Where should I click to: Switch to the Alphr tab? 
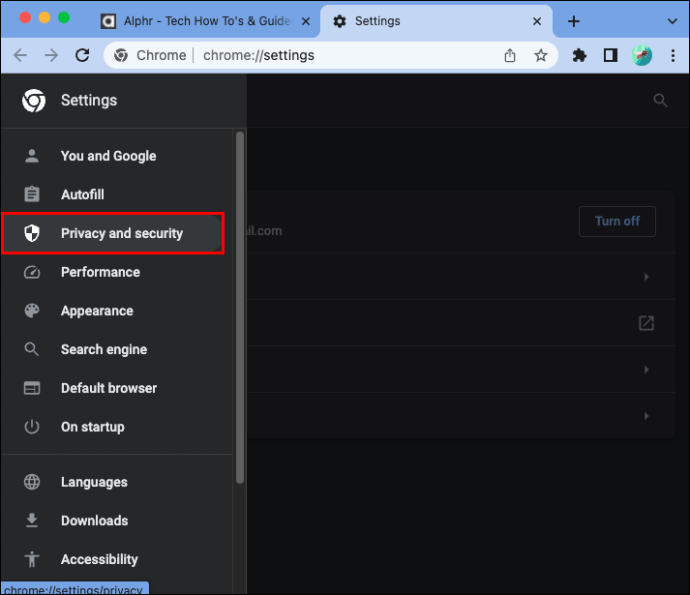(x=206, y=21)
